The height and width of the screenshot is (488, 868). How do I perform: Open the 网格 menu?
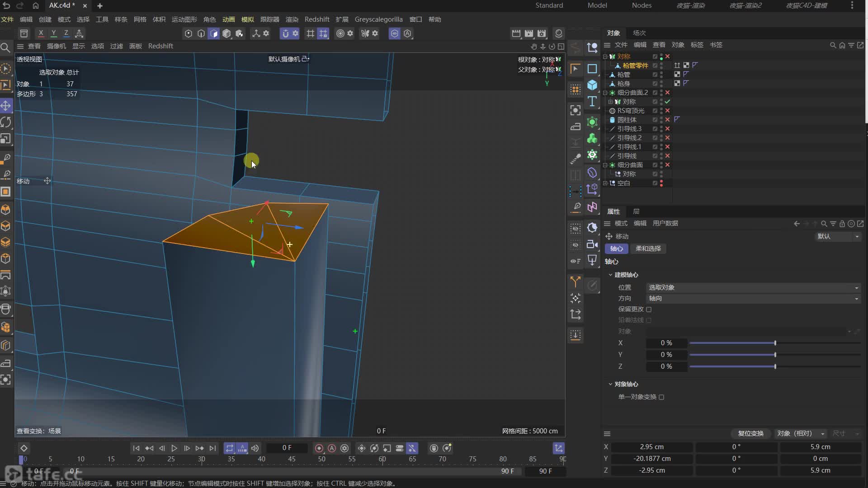coord(140,19)
